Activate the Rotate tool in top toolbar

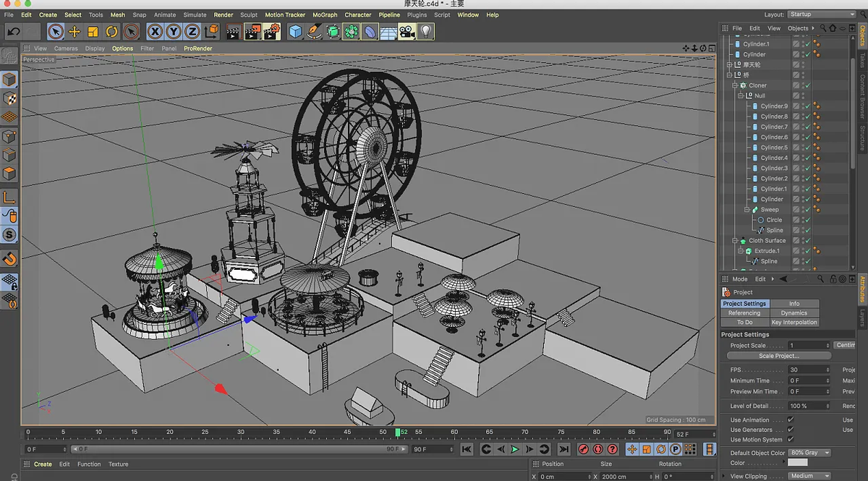112,31
